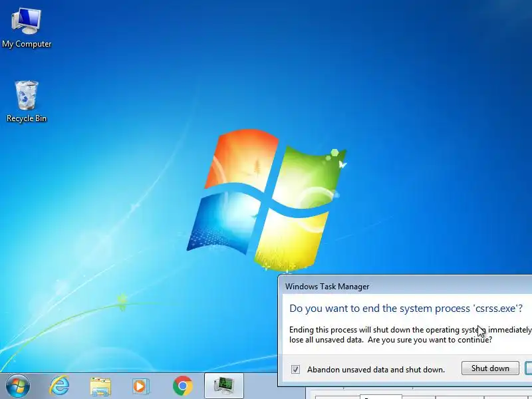Launch Google Chrome from the taskbar
Viewport: 532px width, 399px height.
pos(182,386)
